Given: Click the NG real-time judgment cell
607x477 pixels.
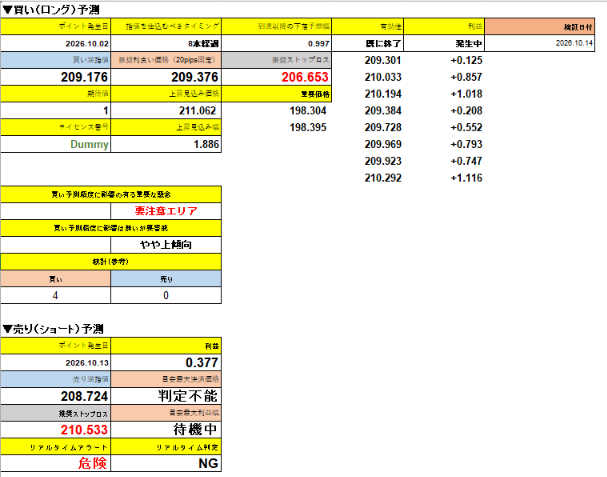Looking at the screenshot, I should 166,463.
